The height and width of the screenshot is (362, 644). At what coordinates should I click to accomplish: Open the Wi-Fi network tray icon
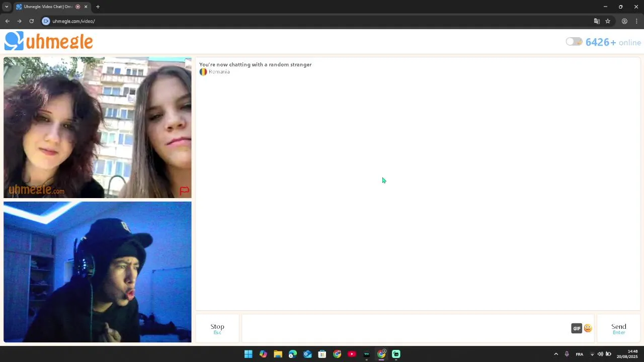592,354
